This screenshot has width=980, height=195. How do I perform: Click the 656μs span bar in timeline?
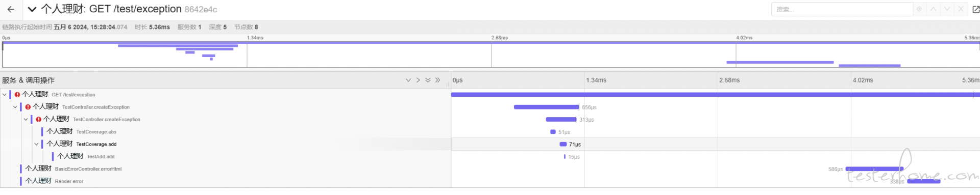(546, 107)
